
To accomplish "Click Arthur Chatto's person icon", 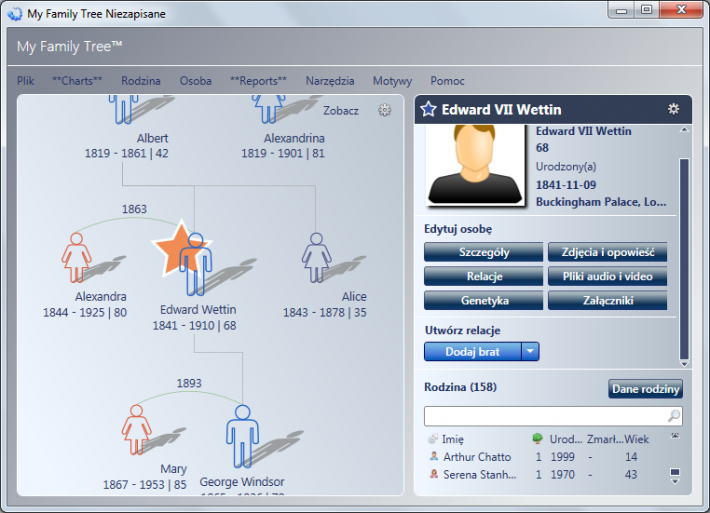I will click(x=434, y=456).
